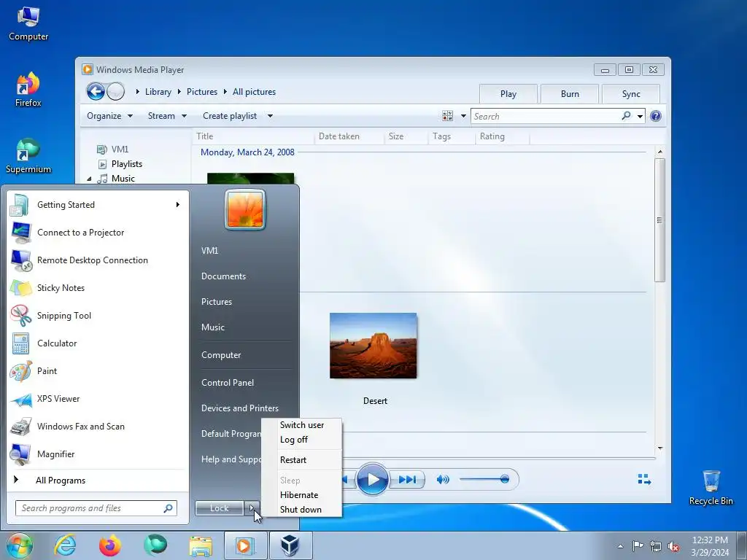The image size is (747, 560).
Task: Select the Firefox desktop shortcut
Action: 28,90
